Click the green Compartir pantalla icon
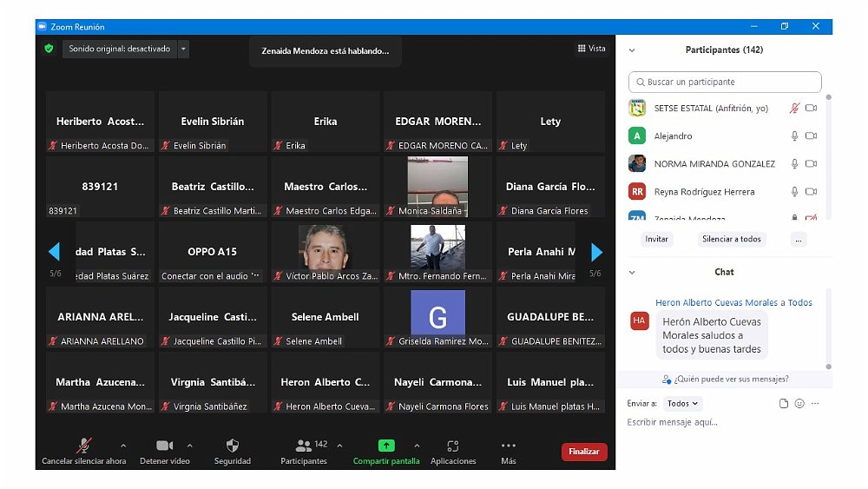Screen dimensions: 868x489 pyautogui.click(x=386, y=446)
